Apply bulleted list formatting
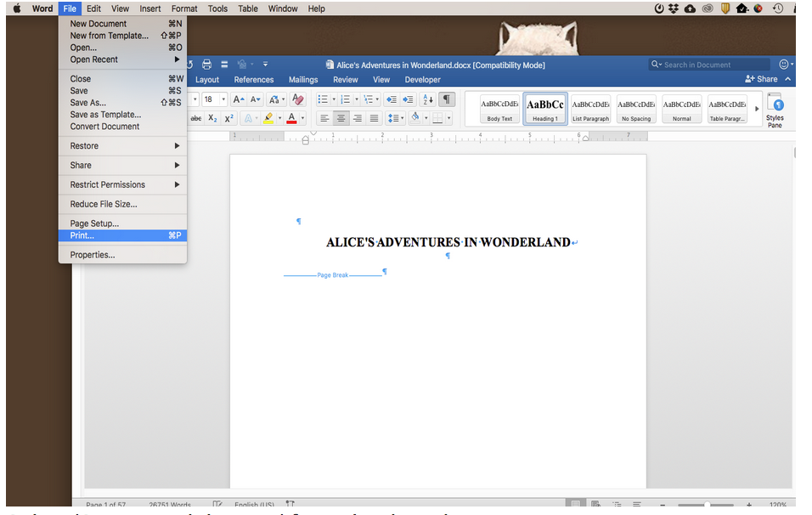The width and height of the screenshot is (812, 515). (x=323, y=99)
